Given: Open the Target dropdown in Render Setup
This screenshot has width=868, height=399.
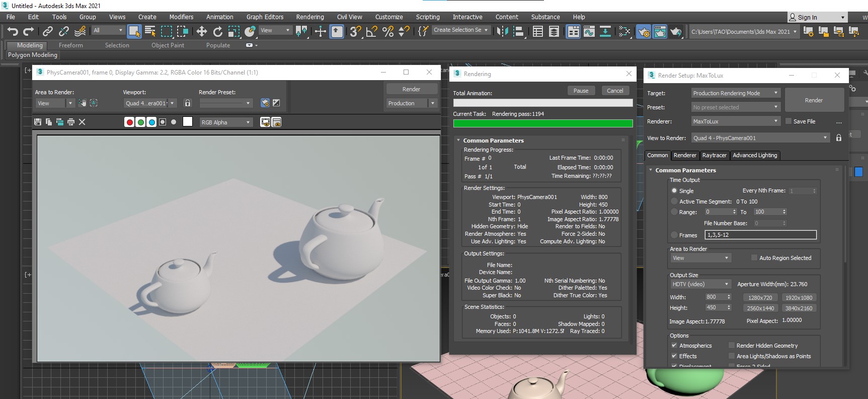Looking at the screenshot, I should coord(736,93).
